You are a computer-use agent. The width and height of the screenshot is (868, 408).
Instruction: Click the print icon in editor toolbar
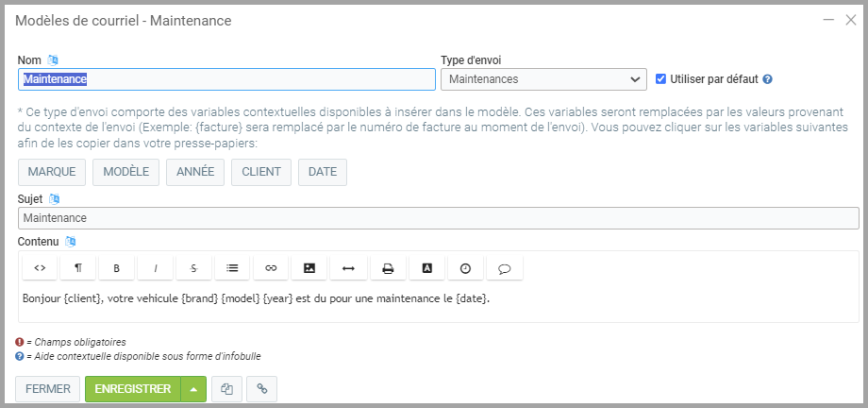point(388,268)
